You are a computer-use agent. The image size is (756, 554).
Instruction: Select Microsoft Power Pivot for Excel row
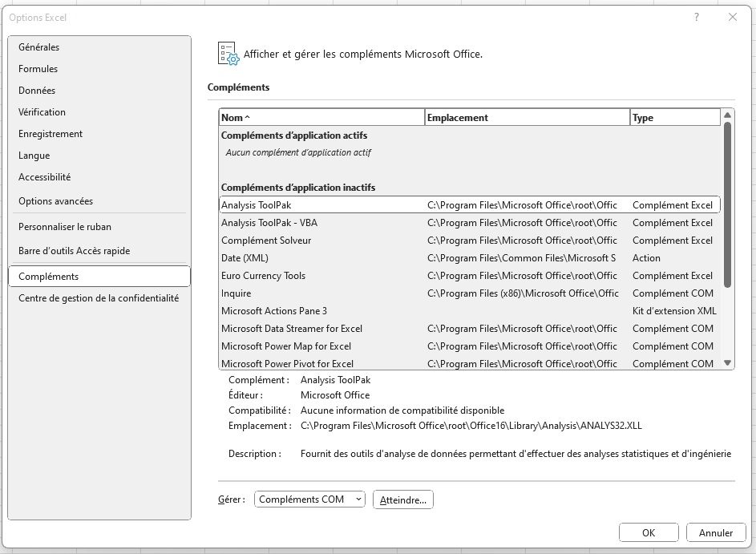[470, 363]
